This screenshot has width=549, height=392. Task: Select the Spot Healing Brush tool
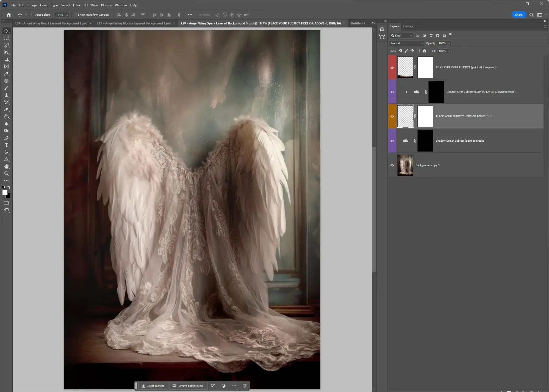[x=6, y=81]
